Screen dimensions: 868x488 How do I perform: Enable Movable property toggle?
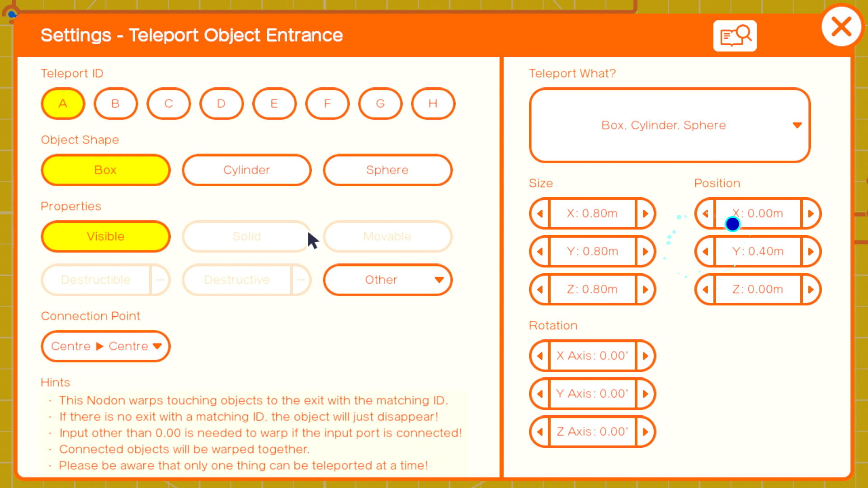[x=387, y=236]
